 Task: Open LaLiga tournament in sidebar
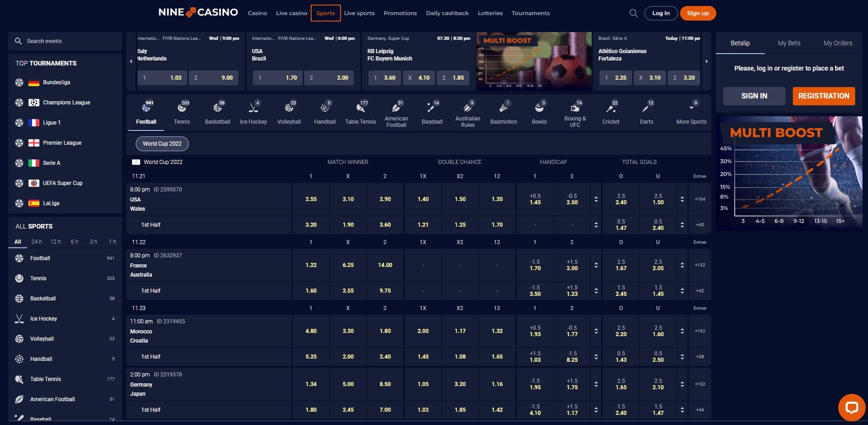pyautogui.click(x=65, y=203)
